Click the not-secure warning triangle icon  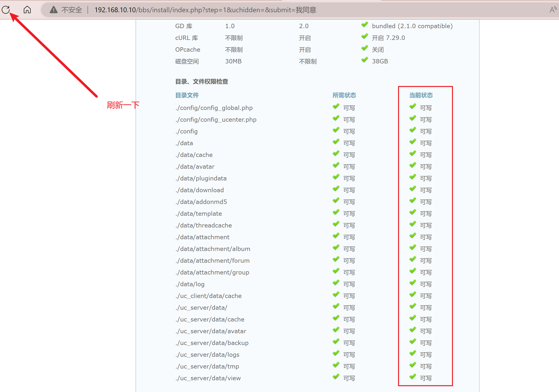(53, 10)
